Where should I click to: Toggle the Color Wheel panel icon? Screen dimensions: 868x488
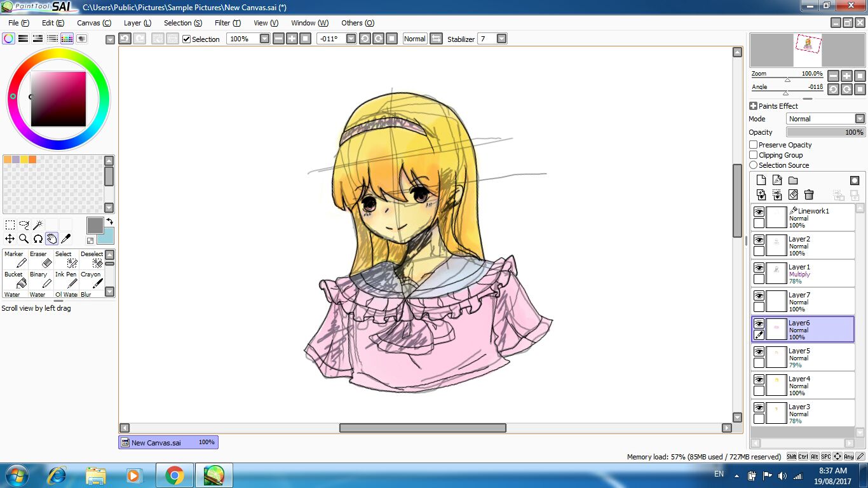click(x=9, y=39)
